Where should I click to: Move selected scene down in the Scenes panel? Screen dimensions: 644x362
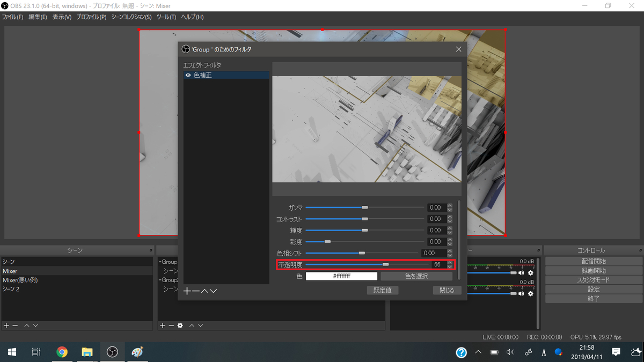click(35, 326)
